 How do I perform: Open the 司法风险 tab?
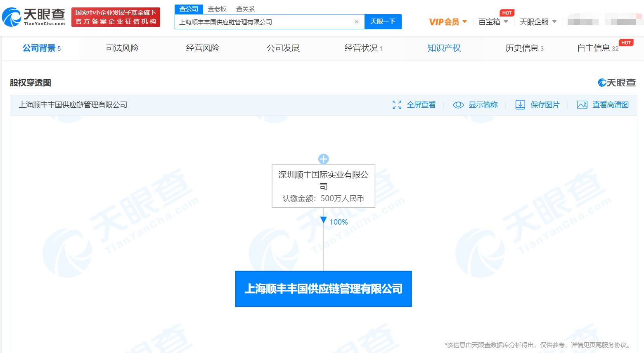[x=122, y=48]
